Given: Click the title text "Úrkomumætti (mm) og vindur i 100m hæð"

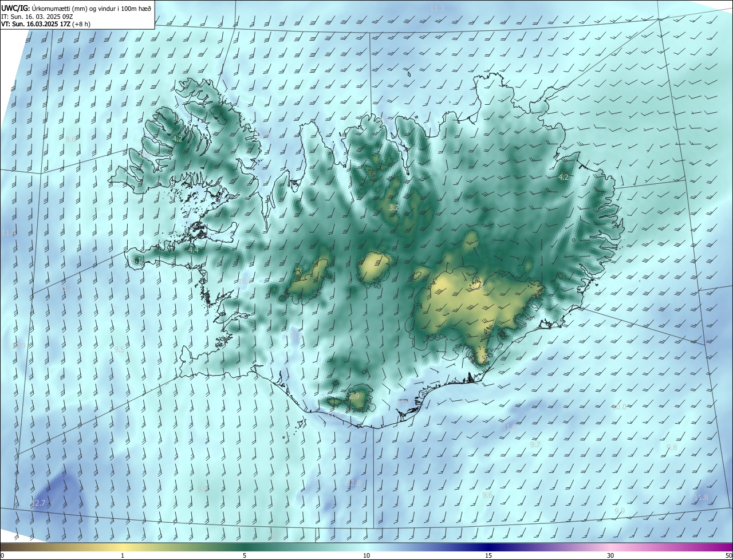Looking at the screenshot, I should pyautogui.click(x=92, y=9).
